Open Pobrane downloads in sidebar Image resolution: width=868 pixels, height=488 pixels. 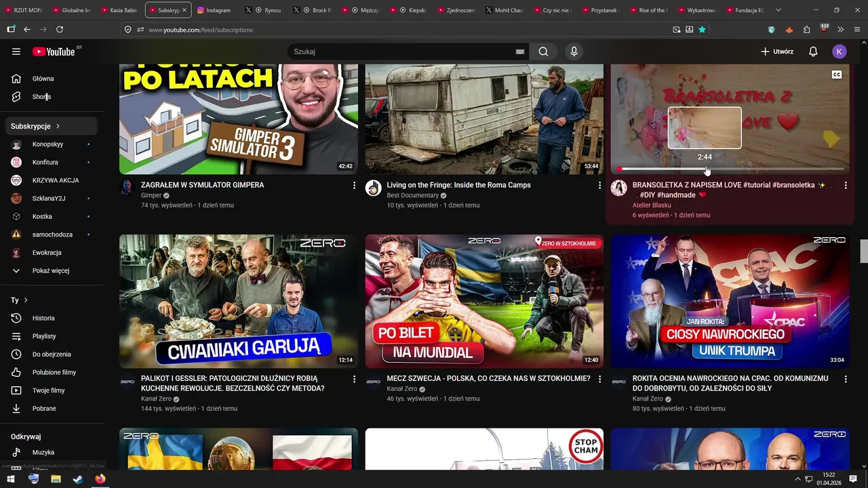(52, 409)
